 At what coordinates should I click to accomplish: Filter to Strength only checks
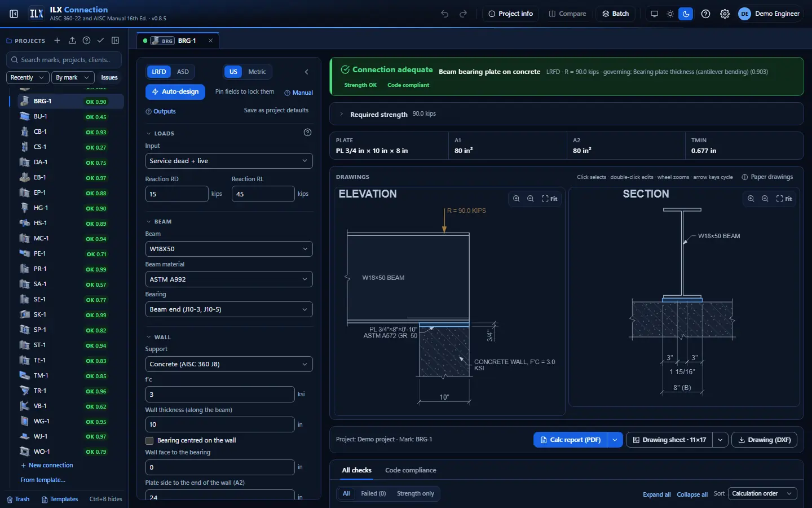pyautogui.click(x=416, y=494)
